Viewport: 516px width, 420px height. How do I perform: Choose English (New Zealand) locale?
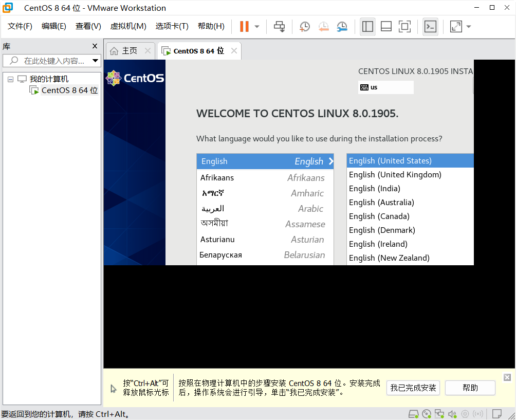click(x=410, y=258)
